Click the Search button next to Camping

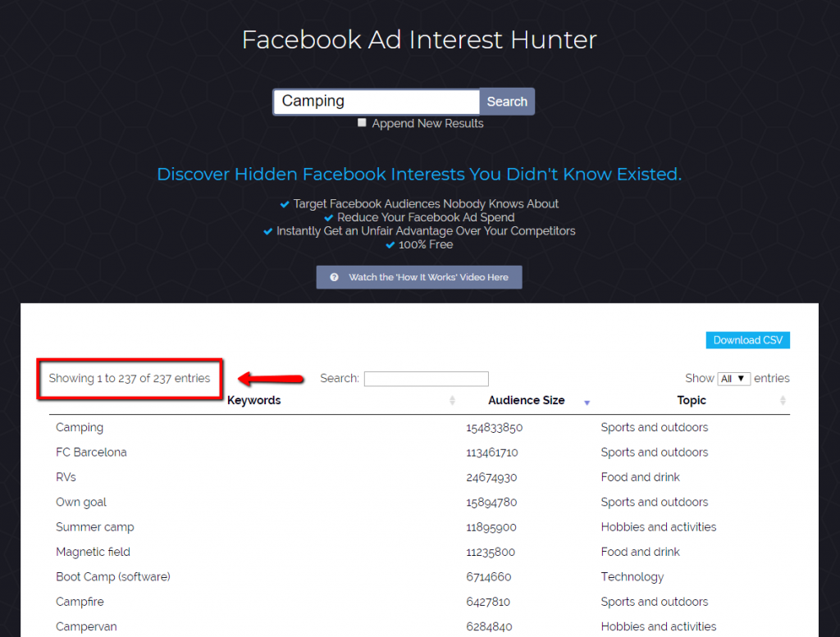pyautogui.click(x=506, y=101)
